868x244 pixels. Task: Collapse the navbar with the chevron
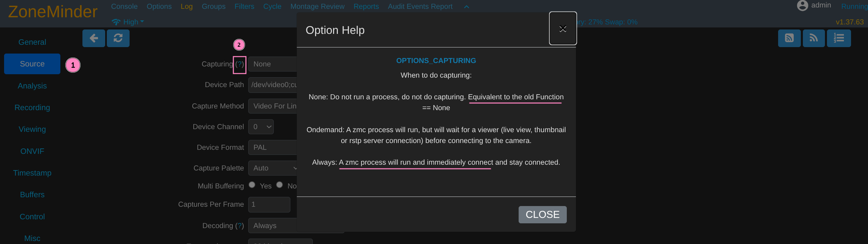pos(466,7)
